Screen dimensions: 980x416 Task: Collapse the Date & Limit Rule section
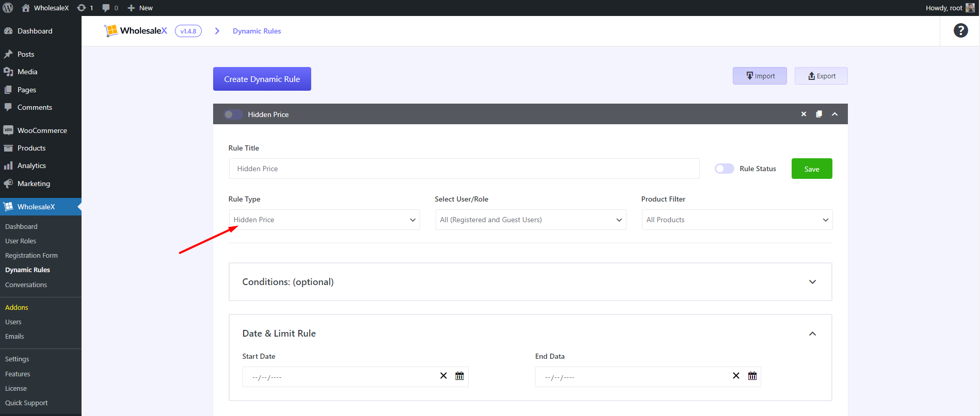[812, 334]
